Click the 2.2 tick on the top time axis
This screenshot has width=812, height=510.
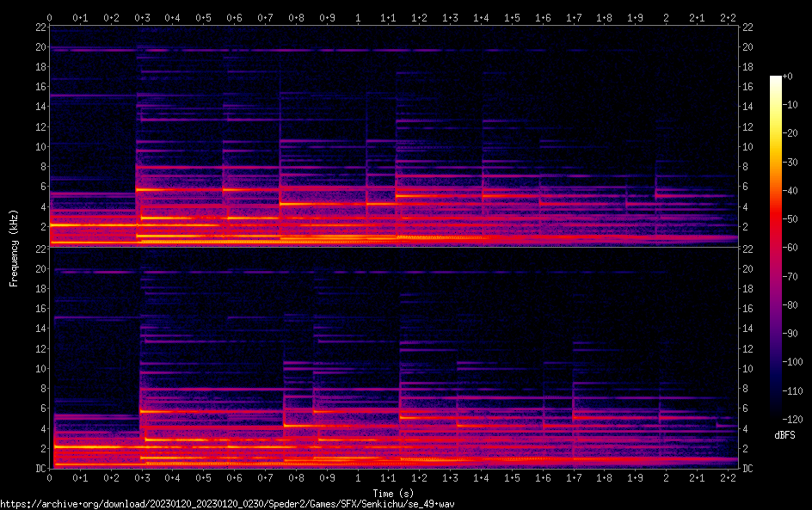click(x=727, y=17)
